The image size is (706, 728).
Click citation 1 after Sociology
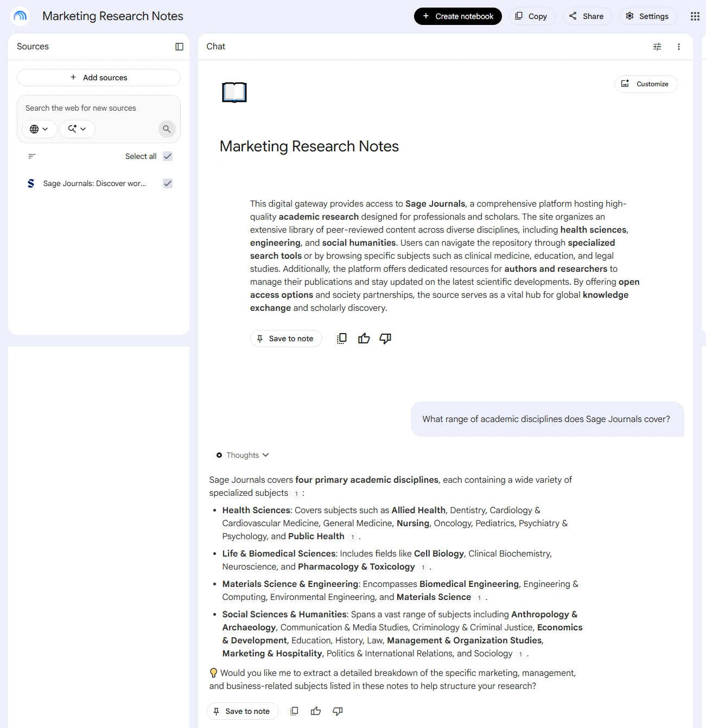[520, 654]
